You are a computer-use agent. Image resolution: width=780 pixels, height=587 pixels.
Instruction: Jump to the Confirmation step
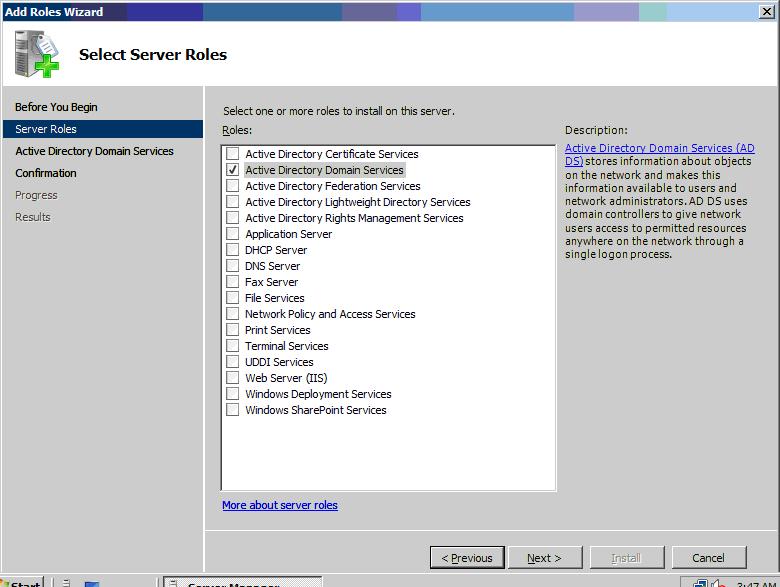pos(46,173)
